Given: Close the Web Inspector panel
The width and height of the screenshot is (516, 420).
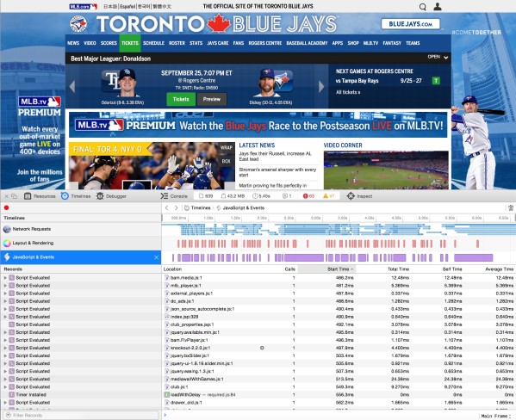Looking at the screenshot, I should tap(6, 196).
